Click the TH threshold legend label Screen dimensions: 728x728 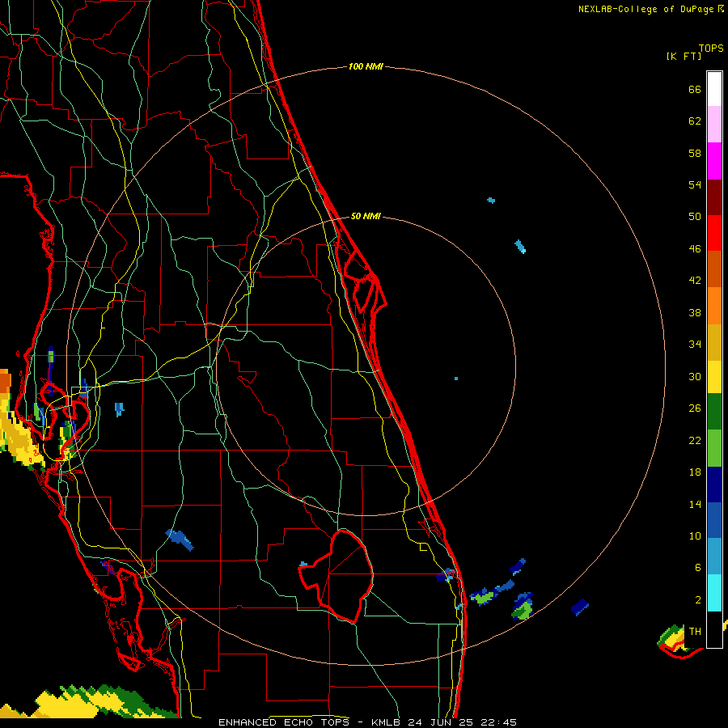click(x=695, y=632)
